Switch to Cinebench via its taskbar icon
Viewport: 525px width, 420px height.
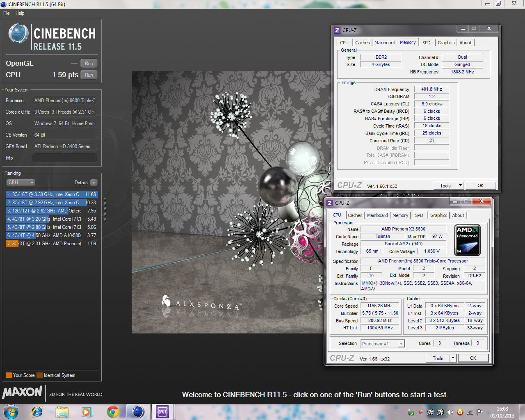point(138,412)
